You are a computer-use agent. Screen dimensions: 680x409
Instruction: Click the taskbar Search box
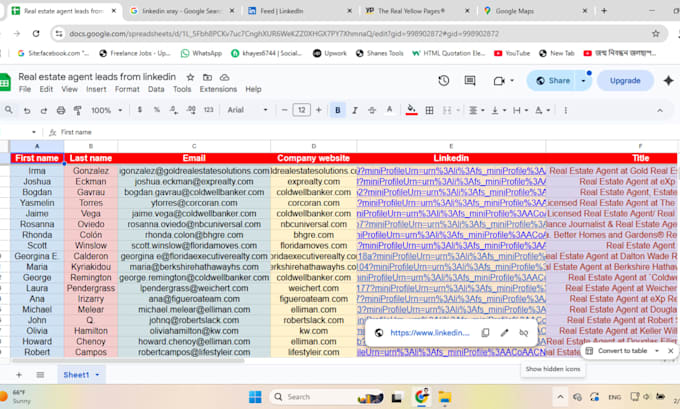coord(327,397)
